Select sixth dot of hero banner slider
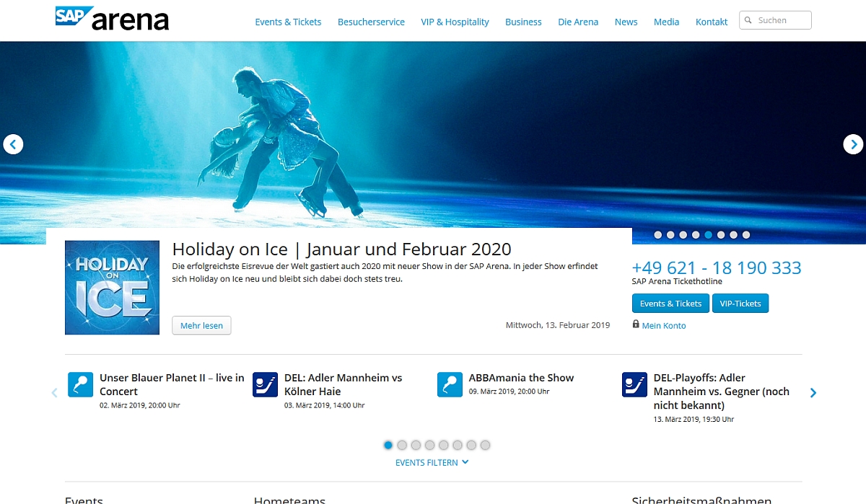The height and width of the screenshot is (504, 866). [721, 234]
